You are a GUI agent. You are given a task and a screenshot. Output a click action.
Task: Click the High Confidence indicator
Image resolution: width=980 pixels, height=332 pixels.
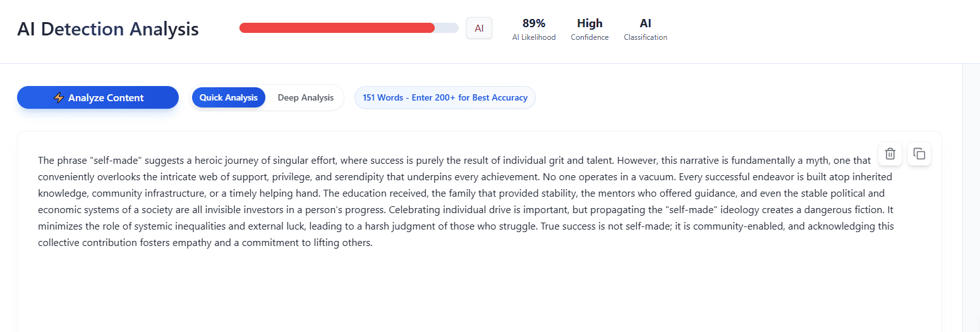pyautogui.click(x=590, y=29)
